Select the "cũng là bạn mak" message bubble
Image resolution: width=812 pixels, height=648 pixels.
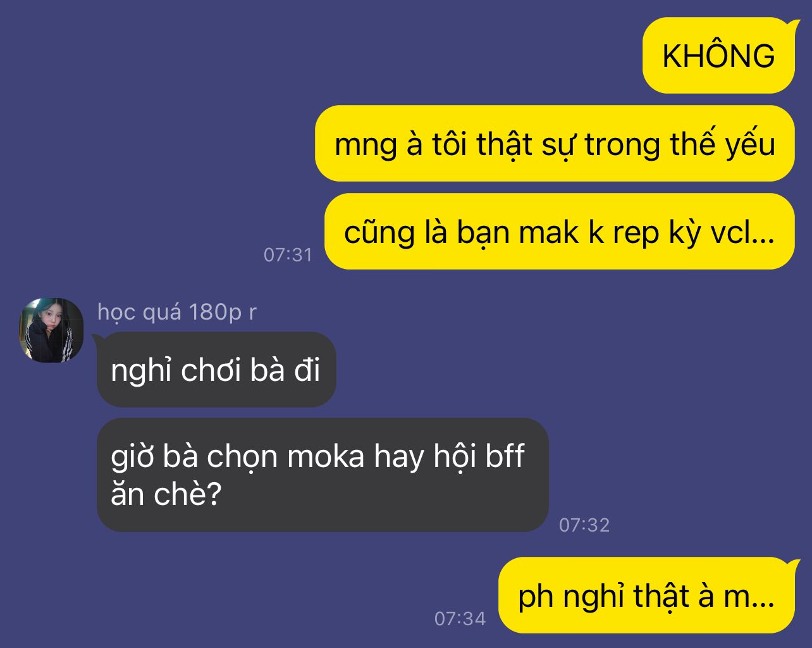(x=560, y=232)
